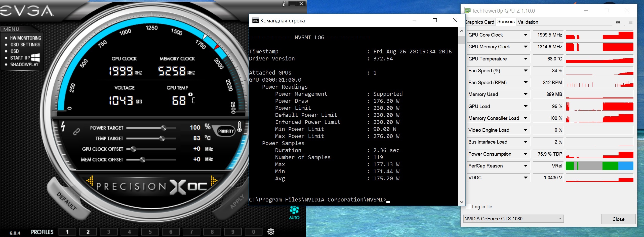Click the GPU Core Clock history graph

(x=599, y=35)
